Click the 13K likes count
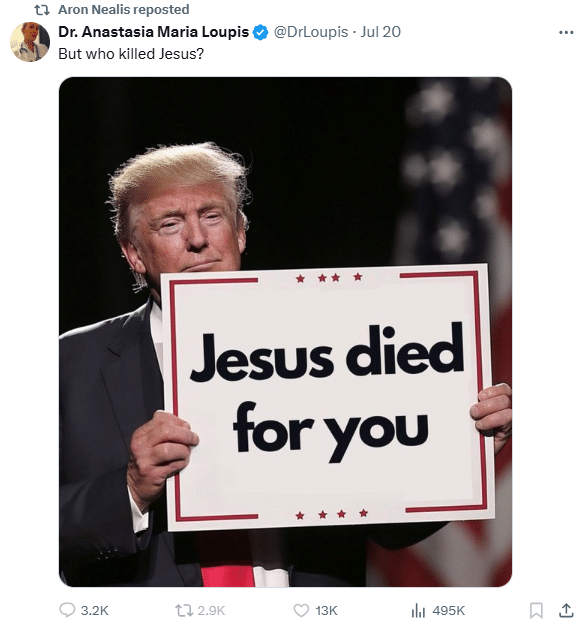581x625 pixels. [326, 610]
